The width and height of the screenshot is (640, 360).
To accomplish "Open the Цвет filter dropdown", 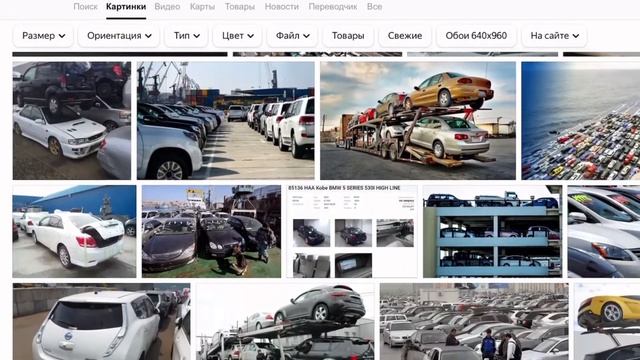I will [238, 36].
